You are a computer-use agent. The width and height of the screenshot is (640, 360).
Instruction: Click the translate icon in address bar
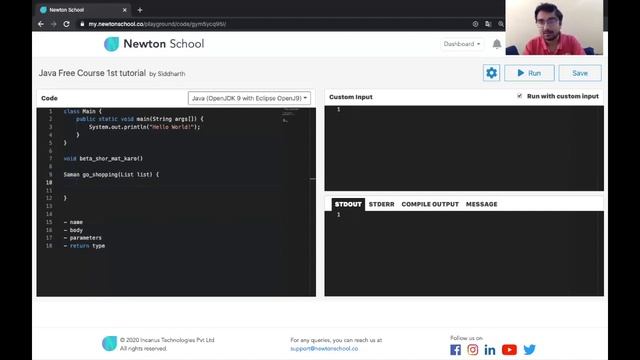pos(488,24)
